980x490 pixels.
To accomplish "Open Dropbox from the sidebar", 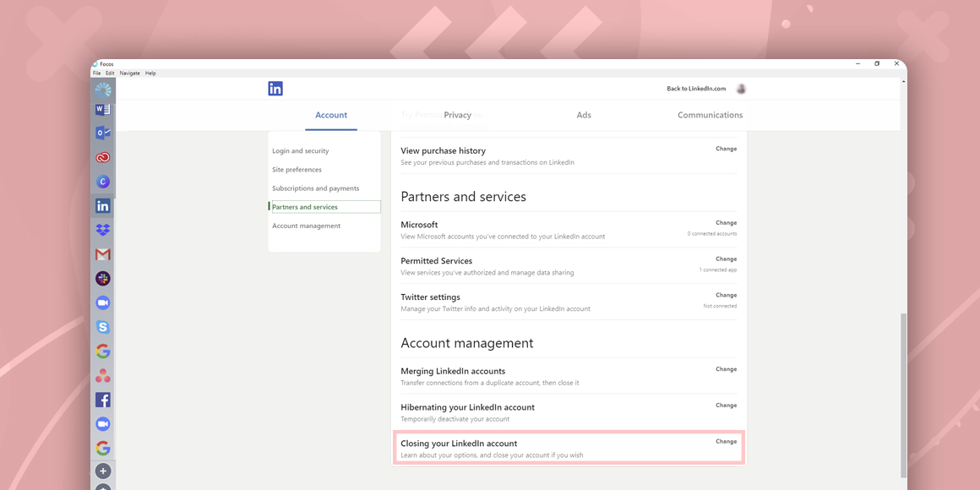I will (103, 230).
